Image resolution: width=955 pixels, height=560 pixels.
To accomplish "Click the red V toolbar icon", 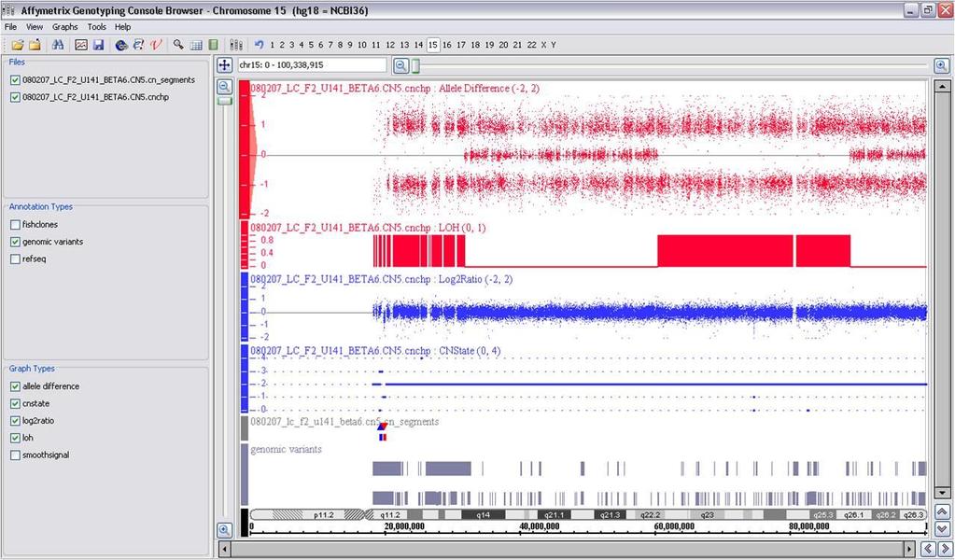I will tap(156, 45).
